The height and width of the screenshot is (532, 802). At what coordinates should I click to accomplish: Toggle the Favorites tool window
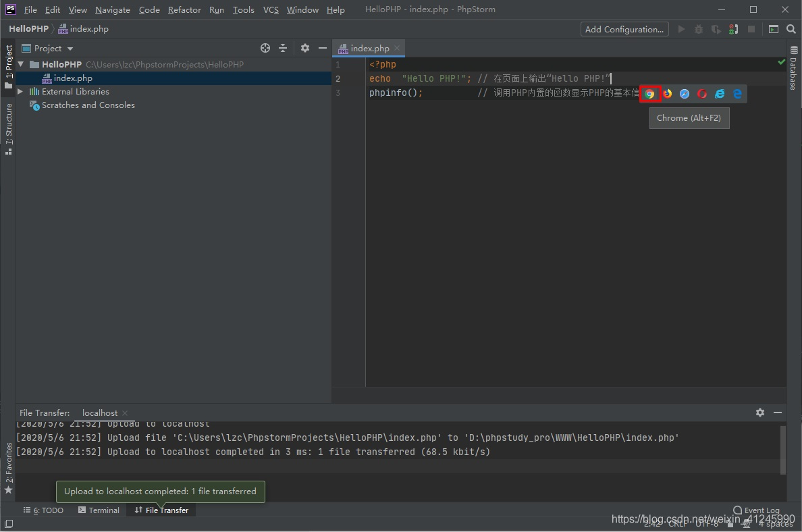pos(9,467)
